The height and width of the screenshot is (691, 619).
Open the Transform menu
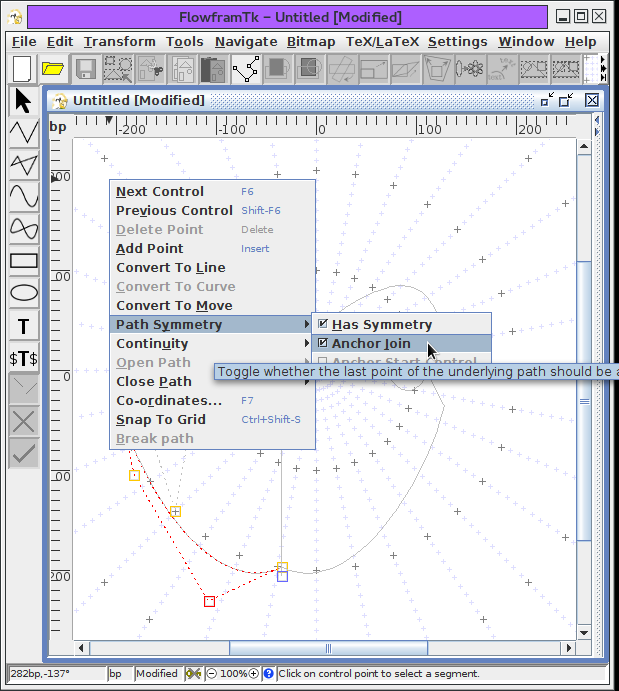(119, 41)
